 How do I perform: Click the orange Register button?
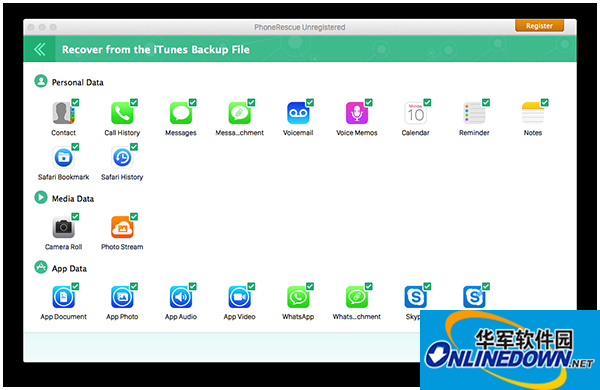(539, 26)
